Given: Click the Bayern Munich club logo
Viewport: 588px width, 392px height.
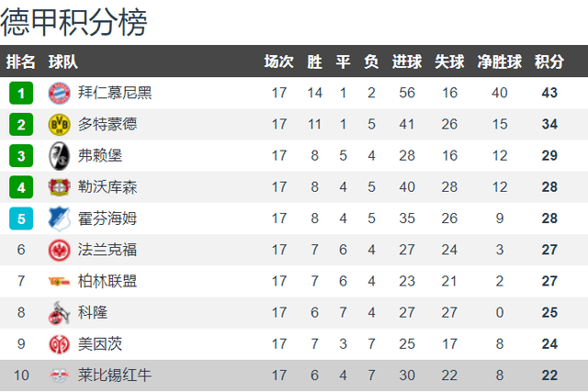Looking at the screenshot, I should tap(59, 93).
